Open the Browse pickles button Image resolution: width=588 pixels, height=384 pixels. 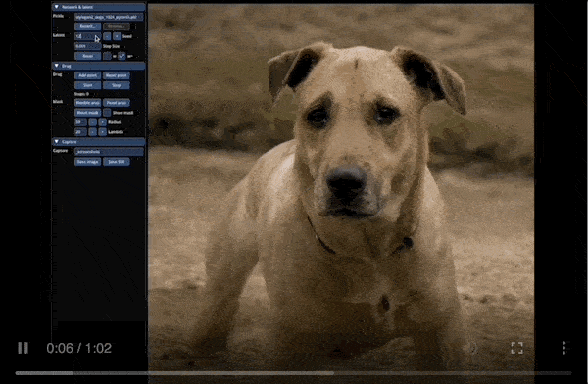coord(117,26)
